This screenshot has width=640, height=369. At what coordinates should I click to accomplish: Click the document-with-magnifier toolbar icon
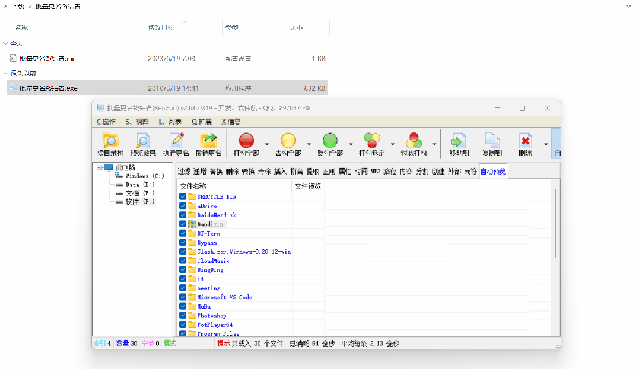(x=143, y=141)
